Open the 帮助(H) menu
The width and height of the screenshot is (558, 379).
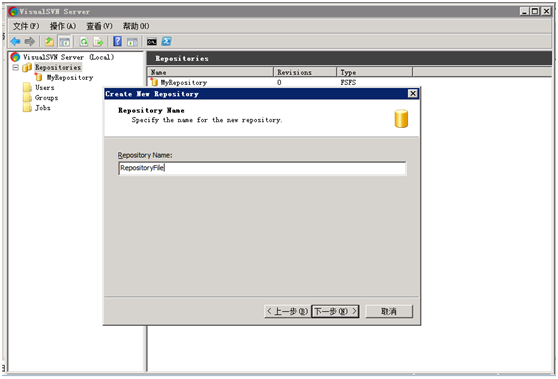[x=136, y=26]
